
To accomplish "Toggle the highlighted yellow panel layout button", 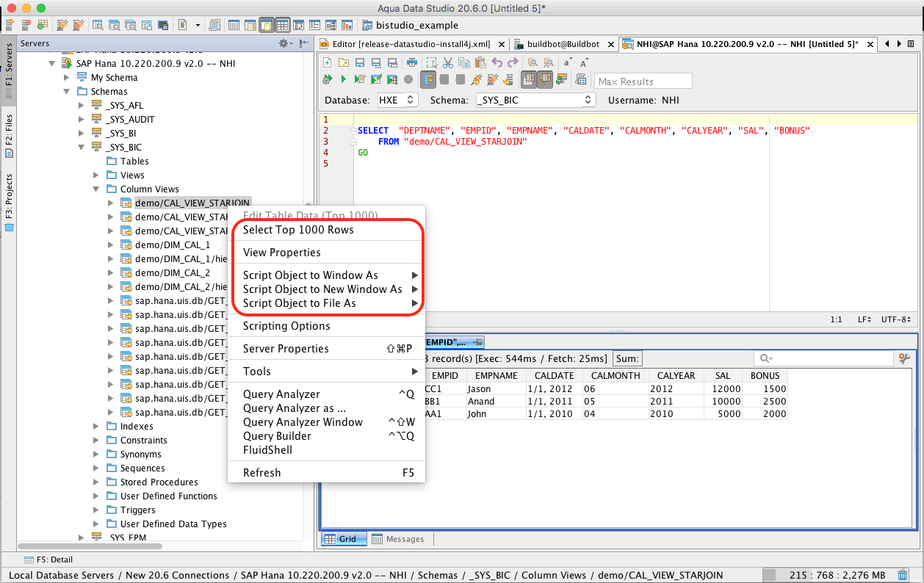I will (x=266, y=25).
